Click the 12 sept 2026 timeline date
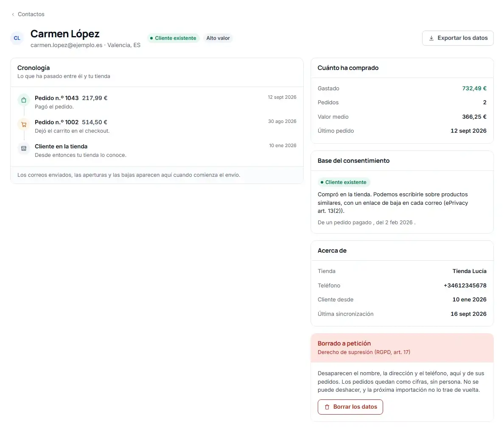 coord(282,98)
